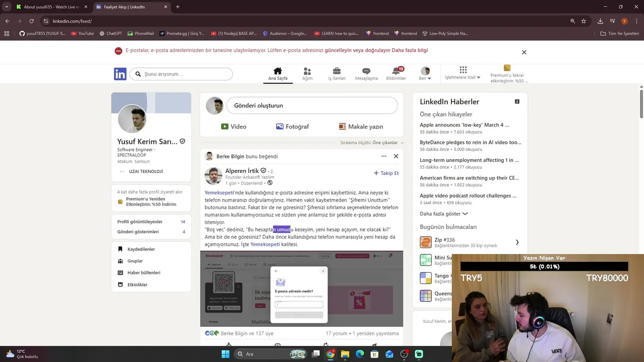Open Yusuf Kerim Sarı's profile name
The width and height of the screenshot is (644, 362).
[147, 142]
